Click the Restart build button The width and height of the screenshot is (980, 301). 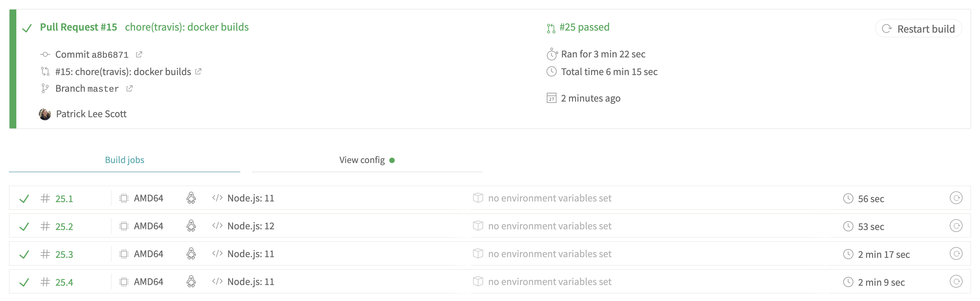pyautogui.click(x=918, y=29)
